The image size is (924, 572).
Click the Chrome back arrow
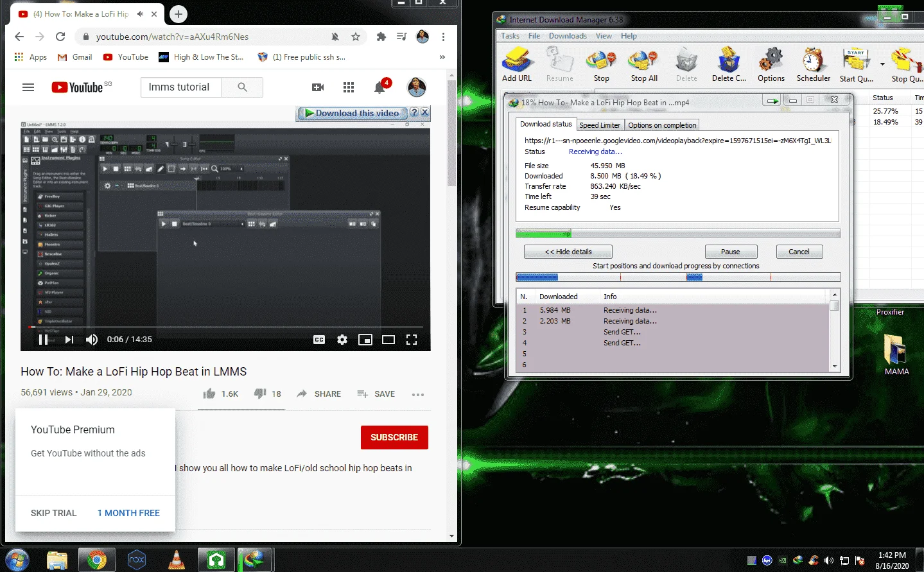pyautogui.click(x=19, y=37)
